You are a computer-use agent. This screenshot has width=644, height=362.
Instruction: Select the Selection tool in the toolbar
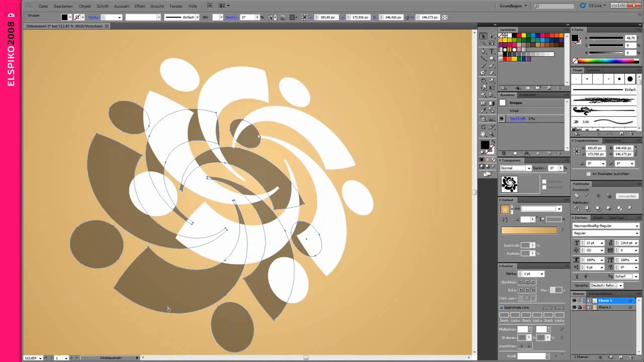coord(482,35)
